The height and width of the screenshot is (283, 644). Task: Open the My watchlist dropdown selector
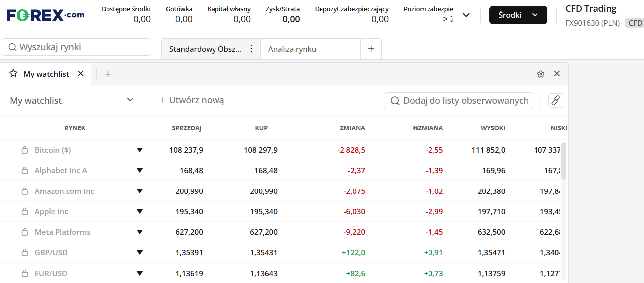point(72,100)
